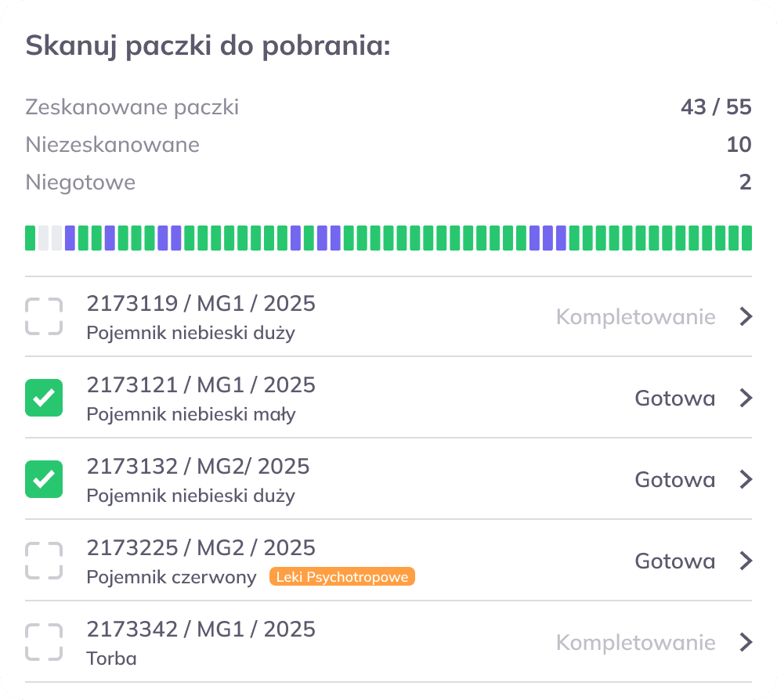This screenshot has height=700, width=777.
Task: Click the 'Gotowa' status of package 2173121
Action: (x=674, y=398)
